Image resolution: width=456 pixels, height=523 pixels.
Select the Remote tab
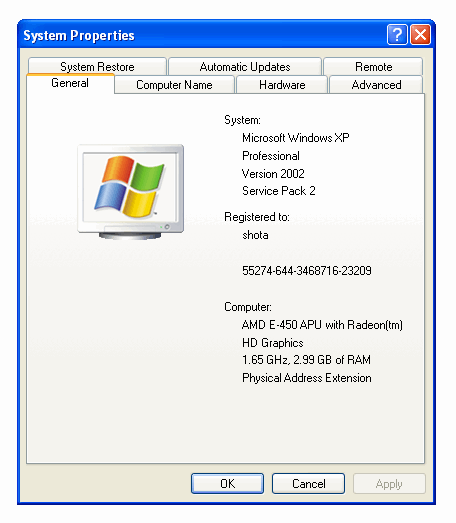[x=373, y=66]
